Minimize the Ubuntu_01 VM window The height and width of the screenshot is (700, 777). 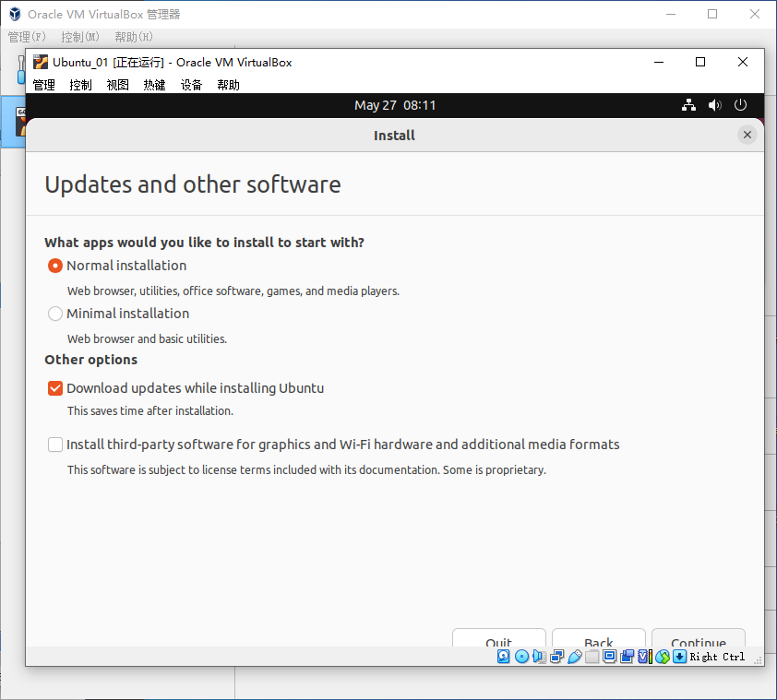[659, 62]
